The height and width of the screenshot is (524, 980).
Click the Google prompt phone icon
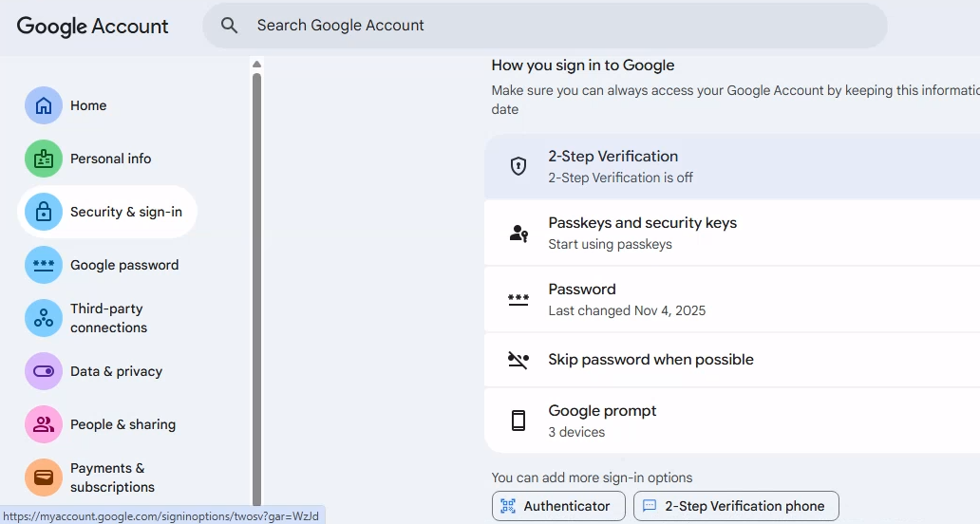point(518,421)
